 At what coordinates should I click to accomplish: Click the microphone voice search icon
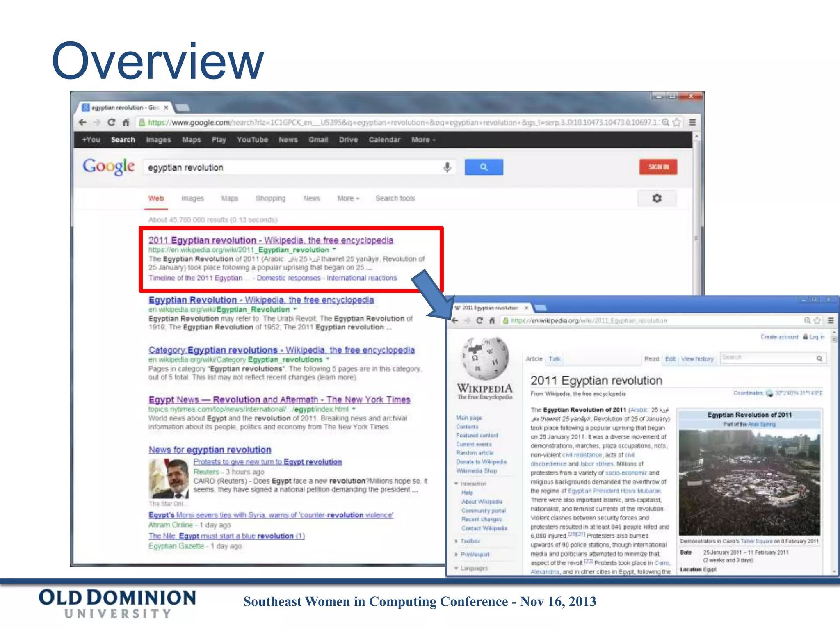pos(447,167)
